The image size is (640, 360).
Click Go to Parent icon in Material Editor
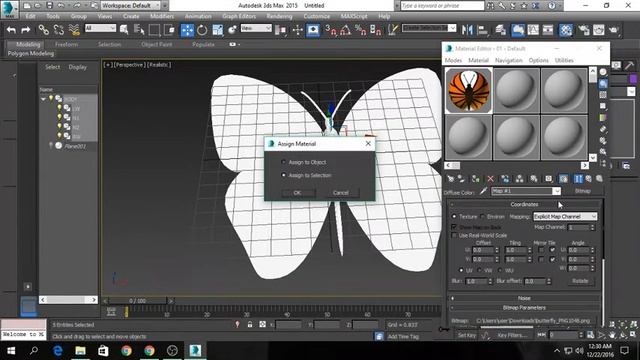(589, 179)
